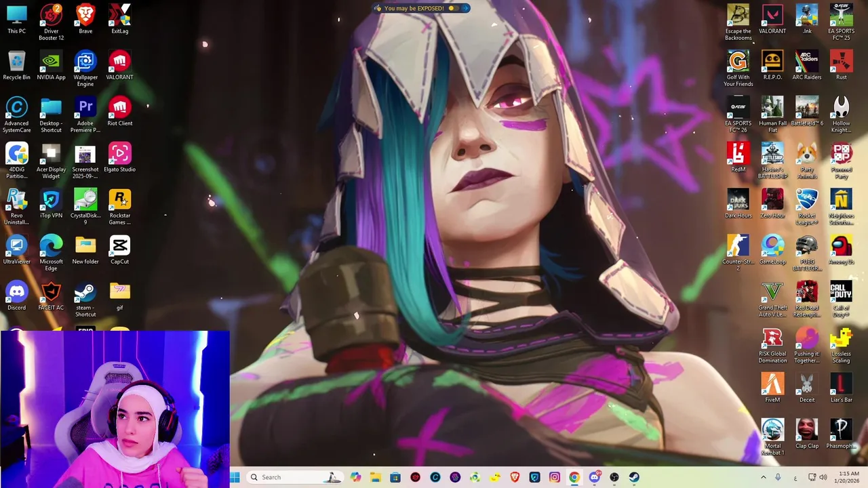
Task: Open CrystalDiskInfo 9 shortcut
Action: 85,207
